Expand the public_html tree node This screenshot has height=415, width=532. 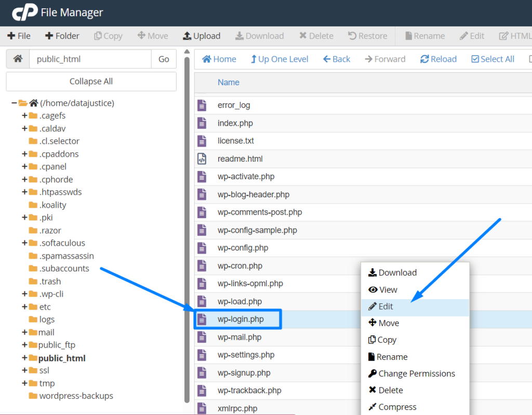pos(24,358)
